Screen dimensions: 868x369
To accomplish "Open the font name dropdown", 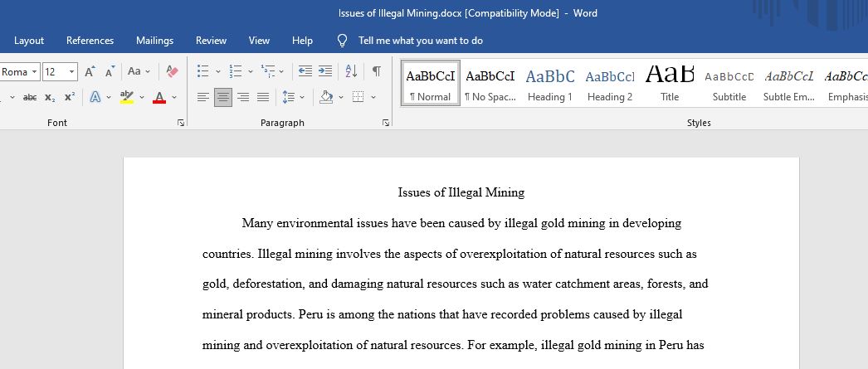I will click(x=34, y=72).
